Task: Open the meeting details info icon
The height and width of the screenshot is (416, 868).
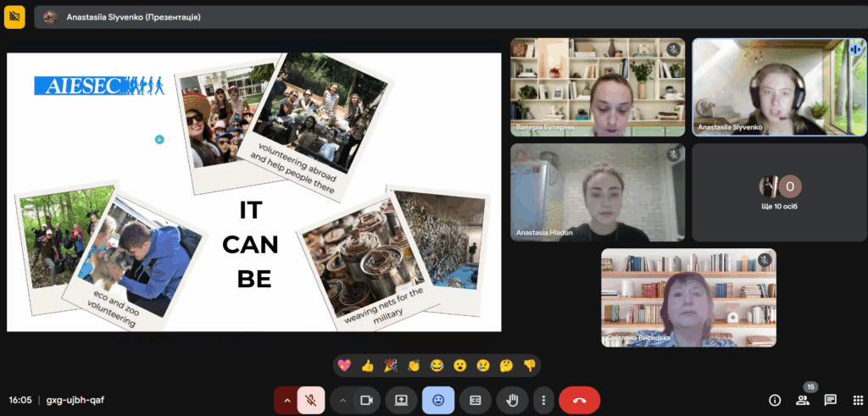Action: [774, 400]
